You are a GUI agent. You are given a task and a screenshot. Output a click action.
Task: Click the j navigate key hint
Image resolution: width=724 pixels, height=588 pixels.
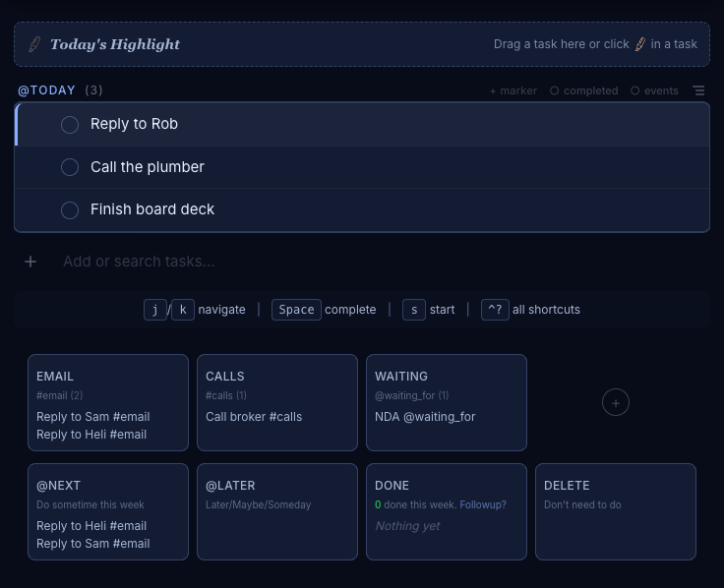point(155,310)
